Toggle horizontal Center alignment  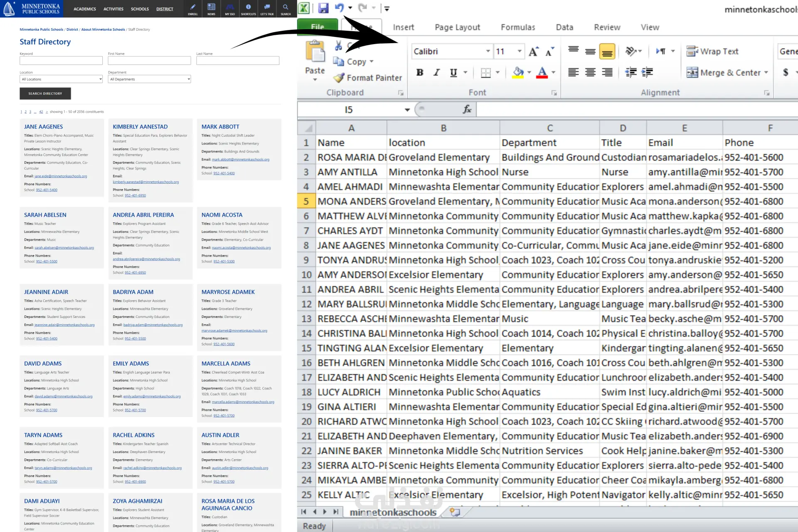(590, 72)
